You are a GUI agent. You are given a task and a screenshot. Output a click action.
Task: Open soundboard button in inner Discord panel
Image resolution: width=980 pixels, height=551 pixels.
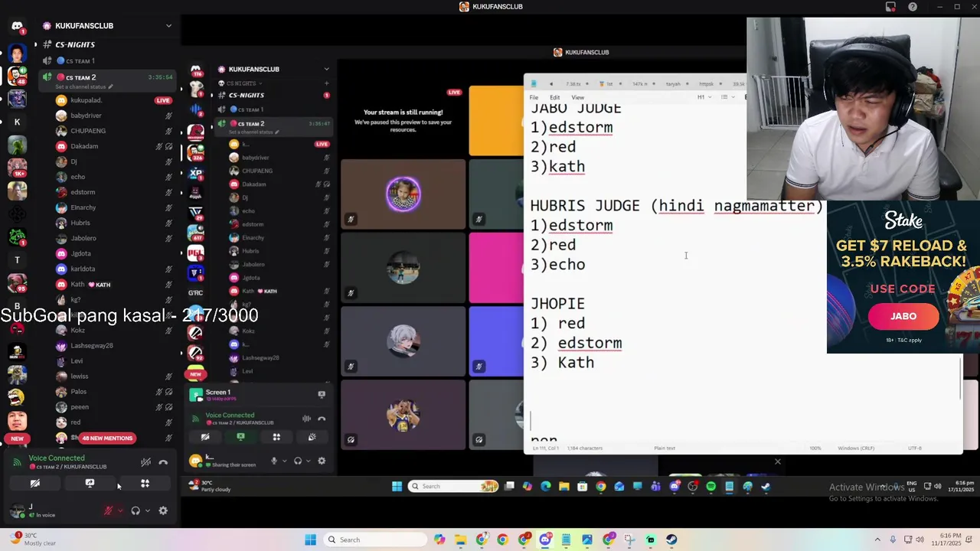(312, 437)
